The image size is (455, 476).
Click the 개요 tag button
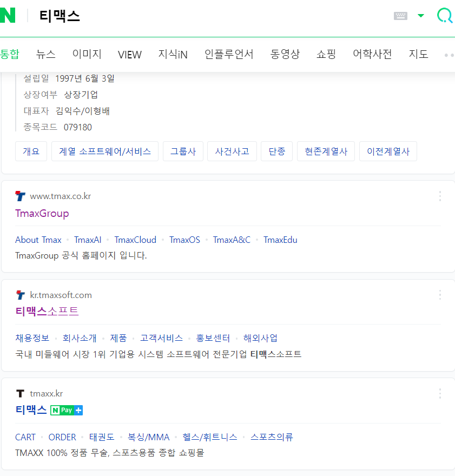point(31,151)
